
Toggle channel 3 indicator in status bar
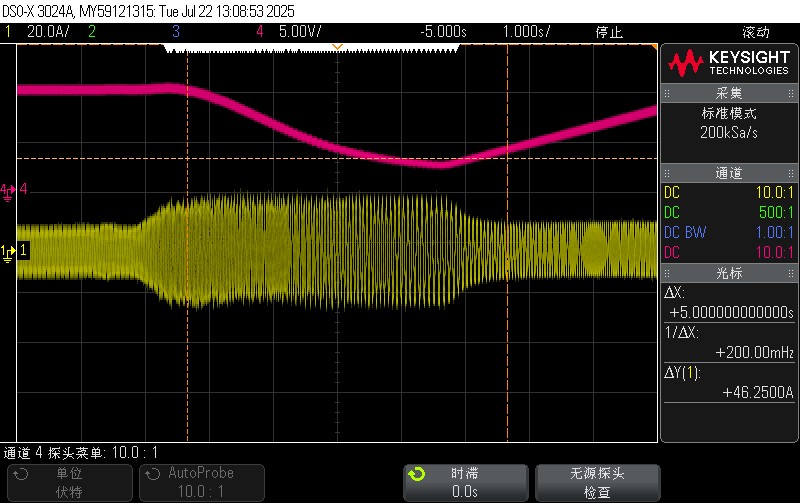176,32
